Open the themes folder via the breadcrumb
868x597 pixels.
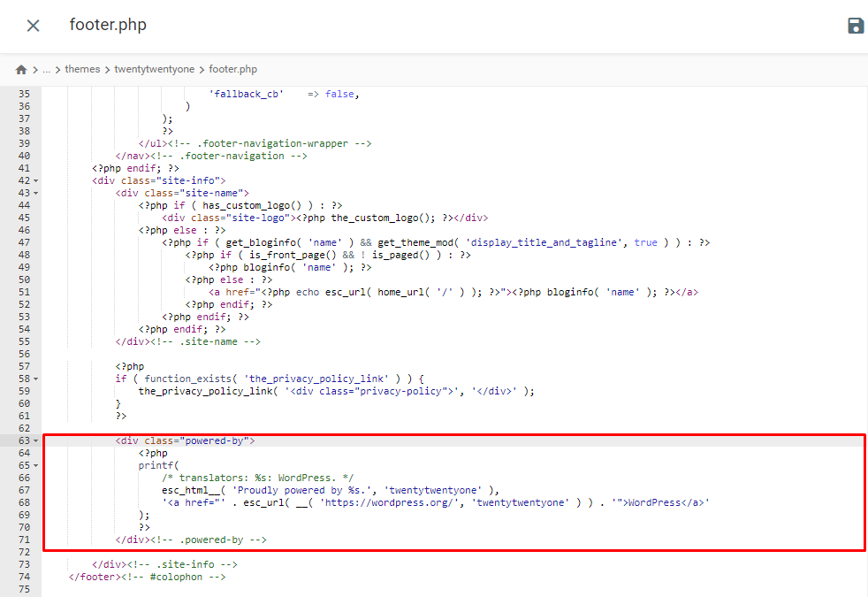(82, 69)
